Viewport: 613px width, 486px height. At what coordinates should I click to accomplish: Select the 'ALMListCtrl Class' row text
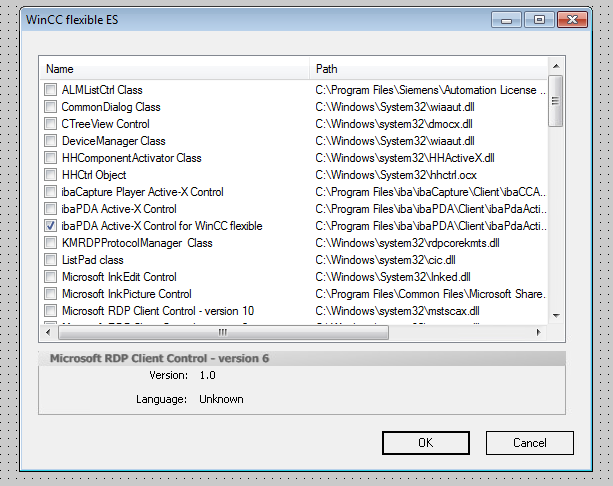click(x=102, y=90)
